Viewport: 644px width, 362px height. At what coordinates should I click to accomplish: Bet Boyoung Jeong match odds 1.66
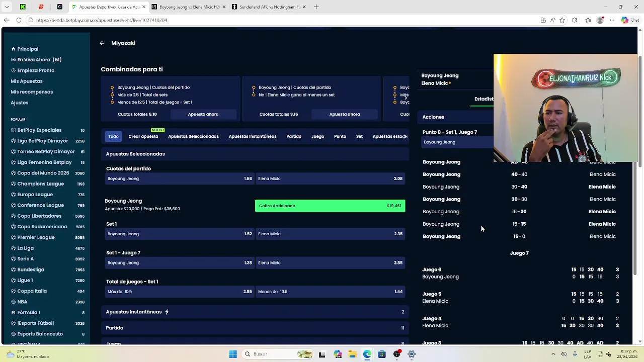point(179,178)
